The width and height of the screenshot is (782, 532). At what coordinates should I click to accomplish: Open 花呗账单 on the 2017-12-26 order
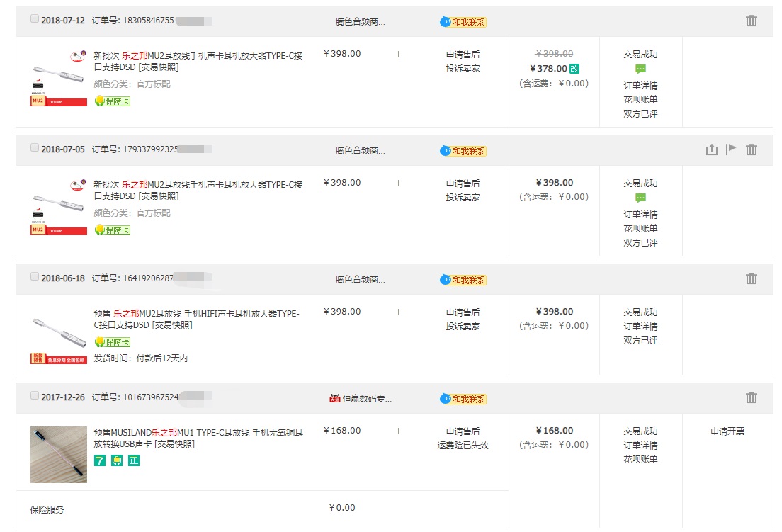[640, 459]
